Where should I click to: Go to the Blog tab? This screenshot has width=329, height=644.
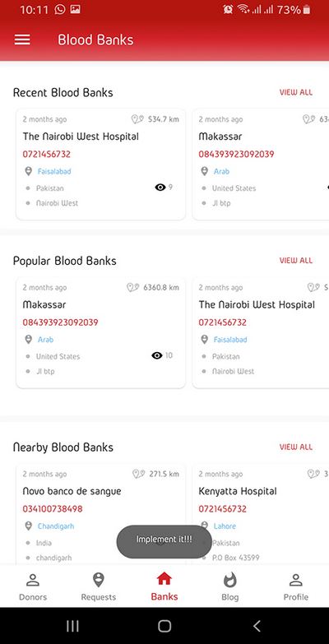(x=230, y=586)
